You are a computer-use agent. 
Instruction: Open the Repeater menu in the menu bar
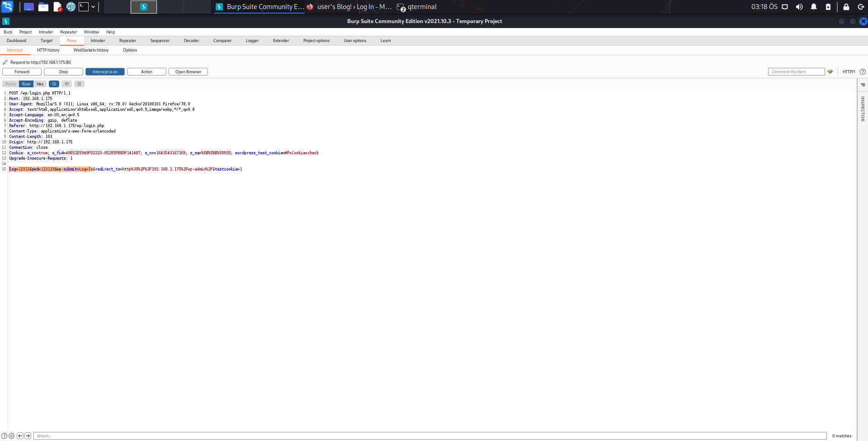68,32
